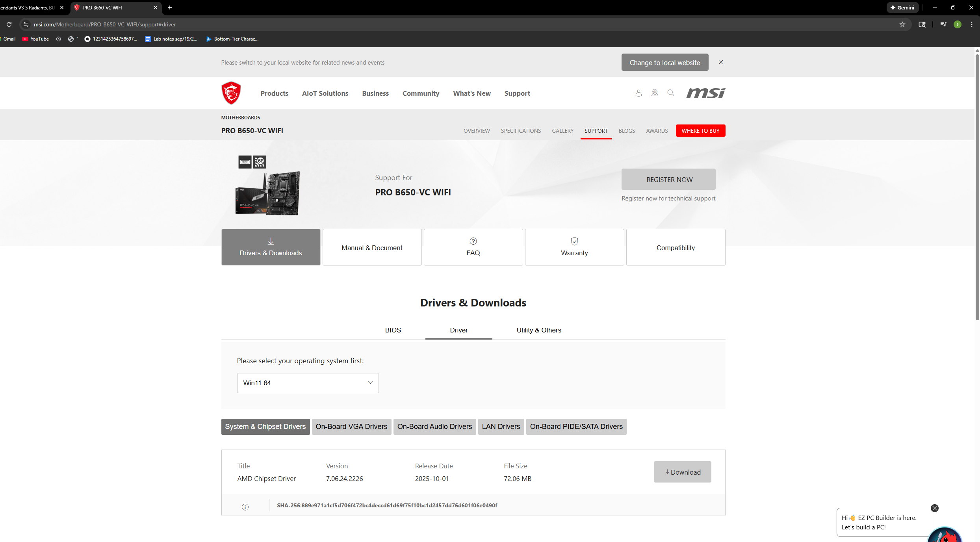This screenshot has height=542, width=980.
Task: Reload the page with the refresh icon
Action: 9,24
